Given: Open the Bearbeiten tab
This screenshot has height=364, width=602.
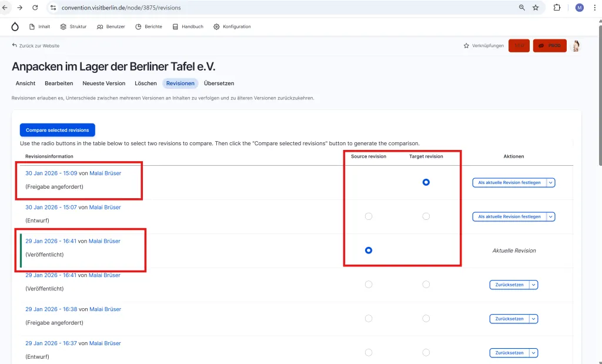Looking at the screenshot, I should pos(59,83).
